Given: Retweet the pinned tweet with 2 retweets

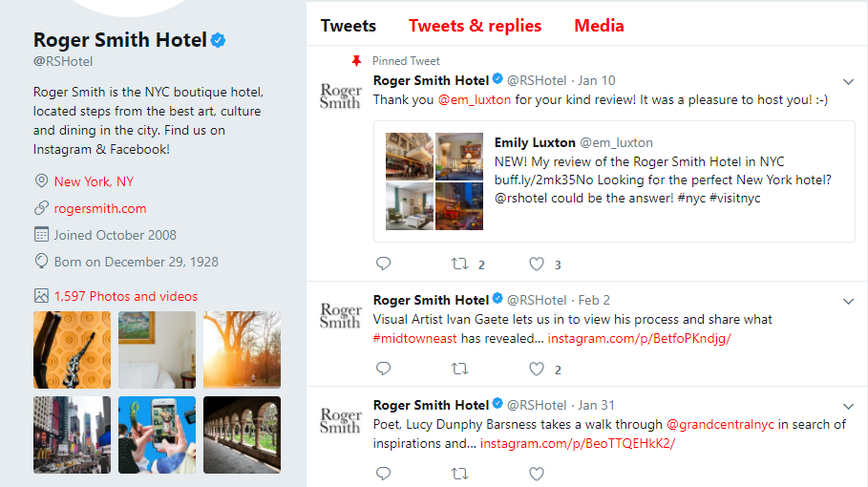Looking at the screenshot, I should 459,264.
